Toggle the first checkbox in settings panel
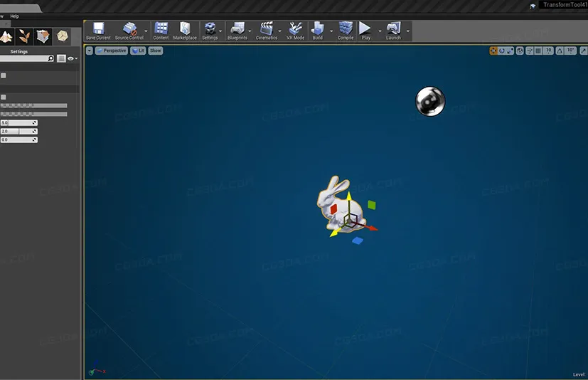Image resolution: width=588 pixels, height=380 pixels. pos(4,75)
